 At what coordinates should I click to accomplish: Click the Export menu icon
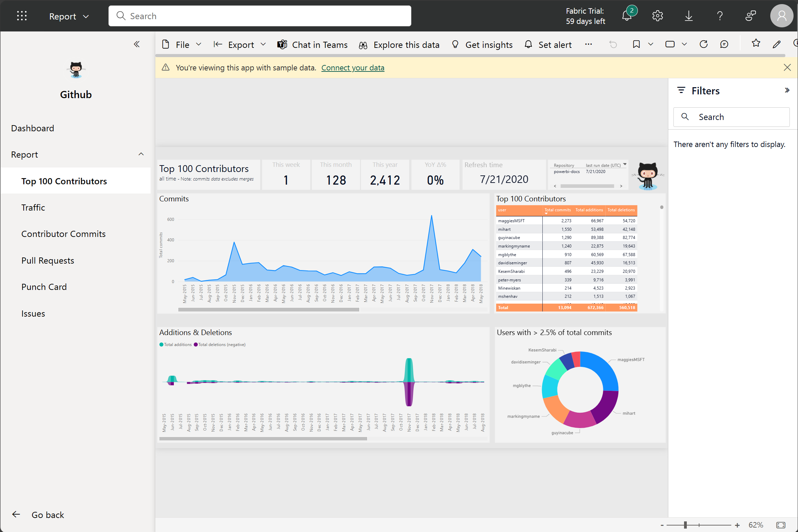219,44
